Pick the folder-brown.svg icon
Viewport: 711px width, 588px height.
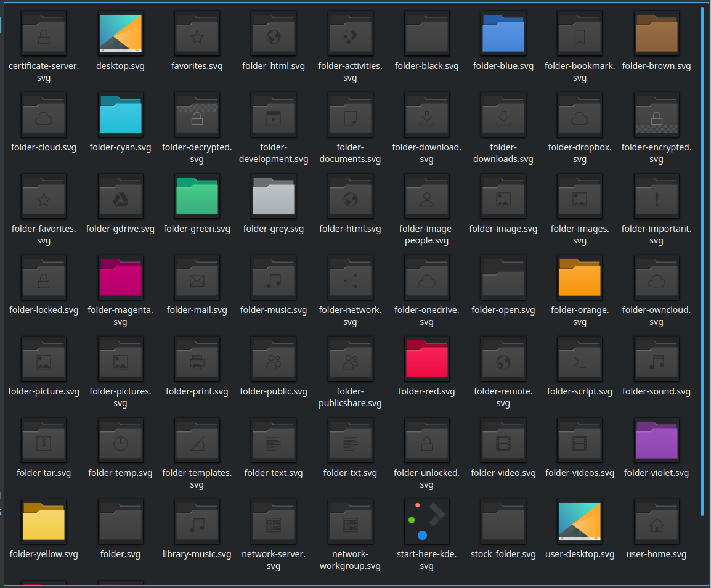click(x=657, y=33)
